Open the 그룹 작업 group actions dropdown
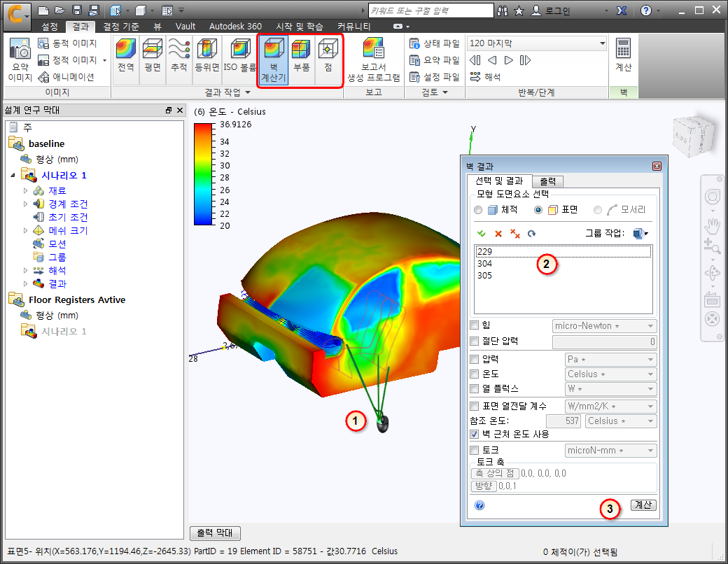 pos(641,234)
